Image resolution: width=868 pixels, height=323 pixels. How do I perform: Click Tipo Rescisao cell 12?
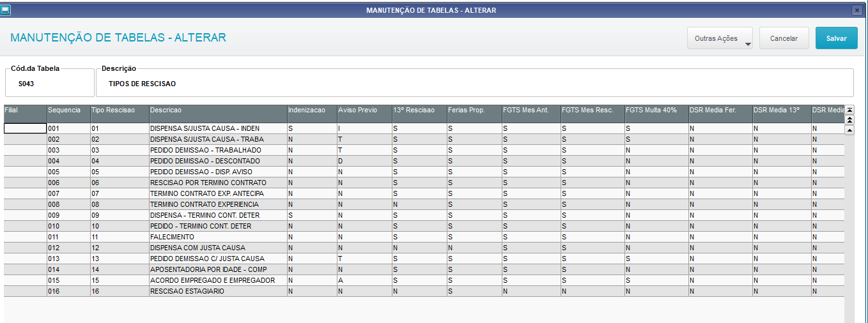click(120, 248)
